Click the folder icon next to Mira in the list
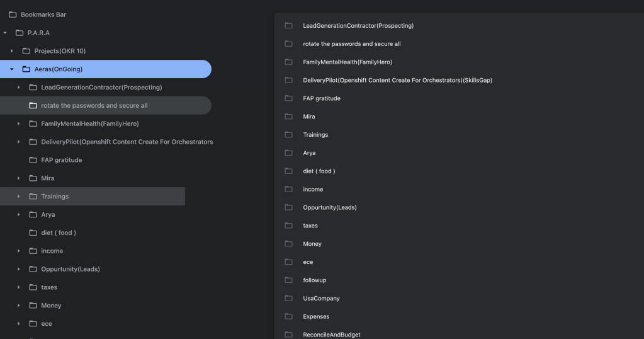The height and width of the screenshot is (339, 644). 289,117
